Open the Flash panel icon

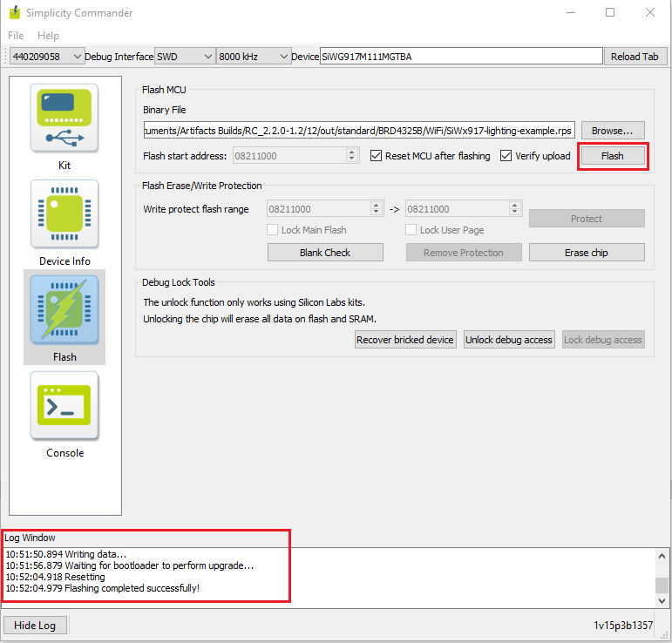65,310
